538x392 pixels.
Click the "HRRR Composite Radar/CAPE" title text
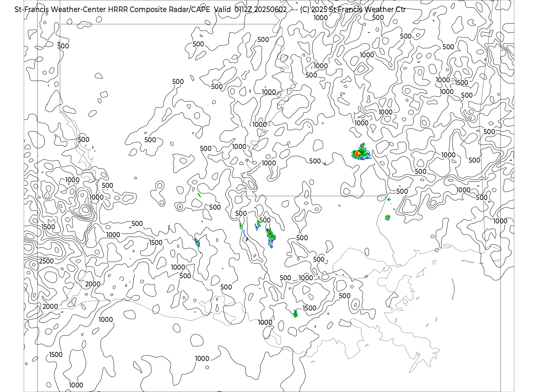[159, 10]
